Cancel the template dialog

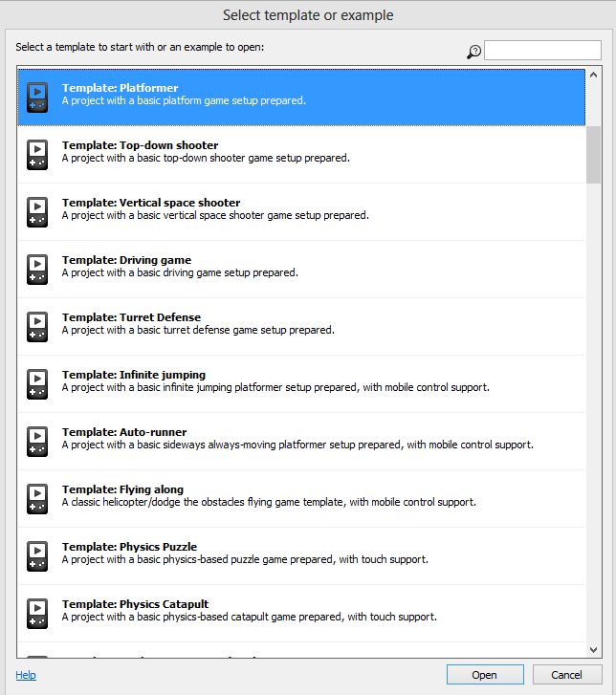click(567, 675)
